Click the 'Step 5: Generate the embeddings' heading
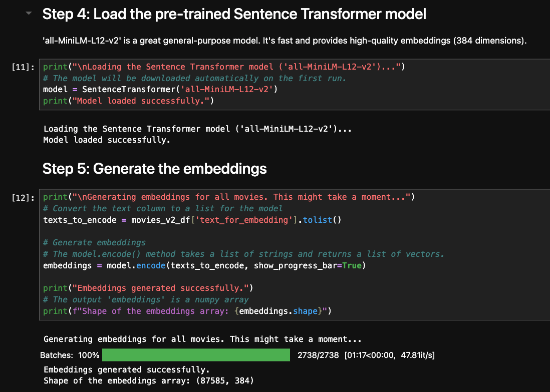 (x=154, y=169)
